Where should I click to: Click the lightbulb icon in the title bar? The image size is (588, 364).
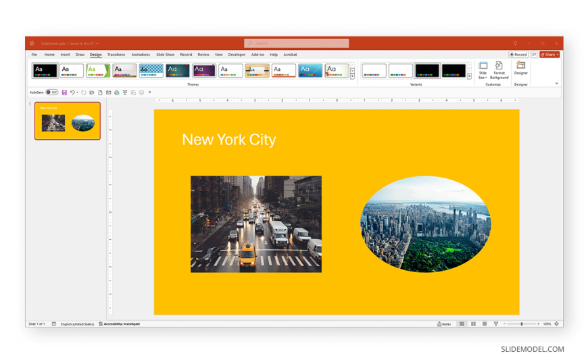click(x=515, y=43)
